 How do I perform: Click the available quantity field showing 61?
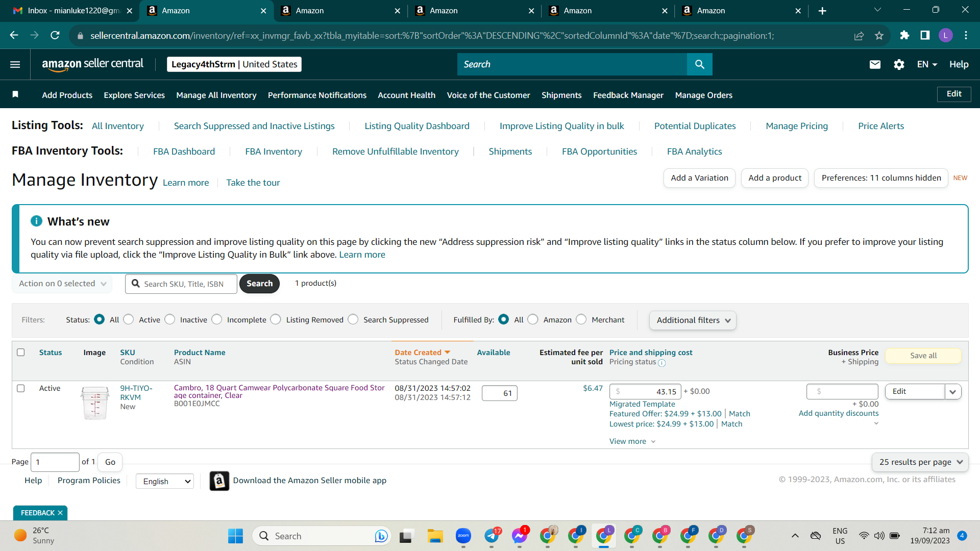coord(499,393)
